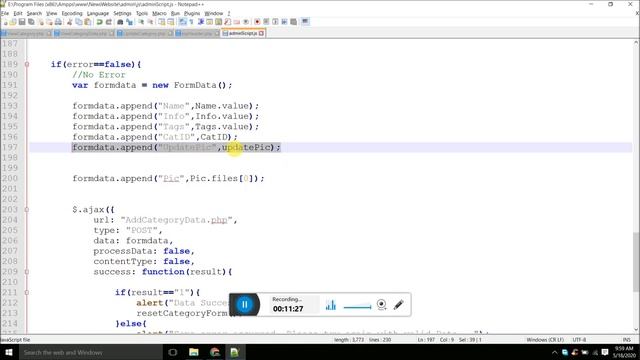640x360 pixels.
Task: Open the Windows (CR LF) line ending selector
Action: [x=545, y=340]
